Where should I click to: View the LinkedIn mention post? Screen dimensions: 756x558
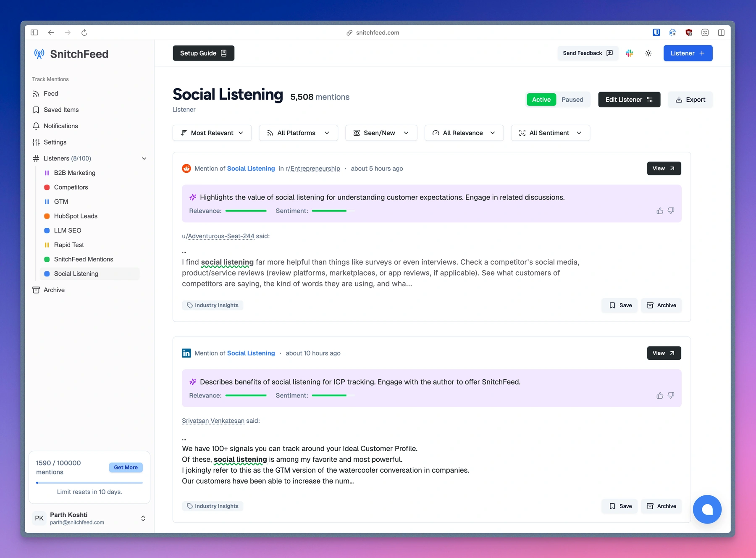click(664, 353)
